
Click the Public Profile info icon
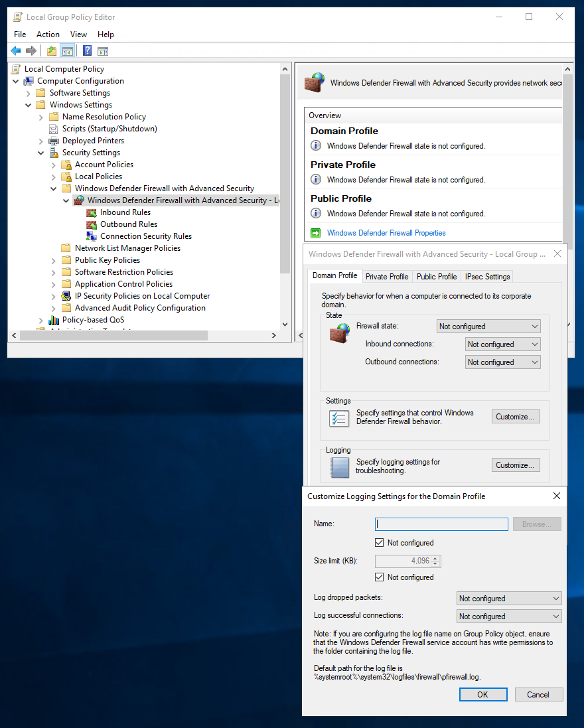pos(316,213)
